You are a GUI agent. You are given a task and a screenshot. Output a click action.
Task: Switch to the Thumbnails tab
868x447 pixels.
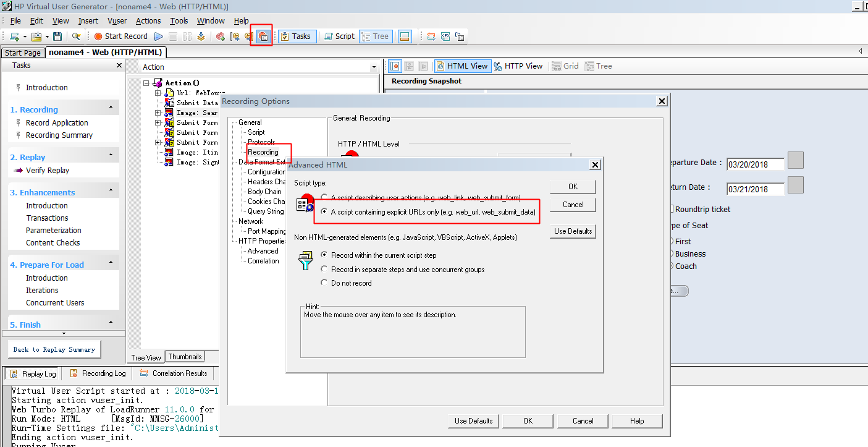[x=185, y=357]
